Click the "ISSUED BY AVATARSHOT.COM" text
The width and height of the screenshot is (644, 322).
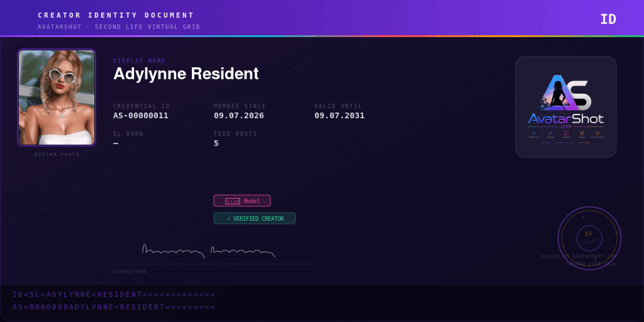coord(579,257)
